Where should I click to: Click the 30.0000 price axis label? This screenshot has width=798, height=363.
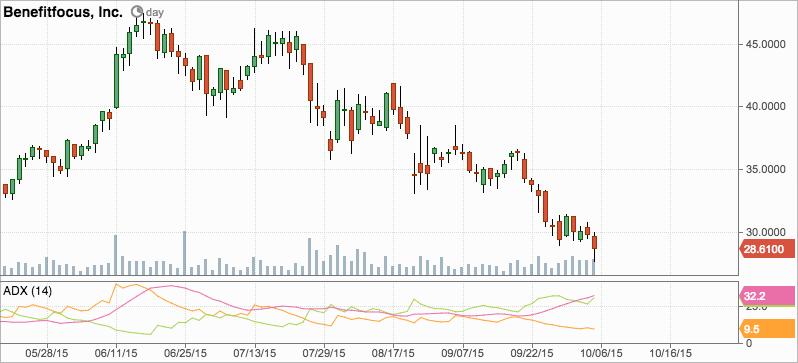pyautogui.click(x=766, y=233)
